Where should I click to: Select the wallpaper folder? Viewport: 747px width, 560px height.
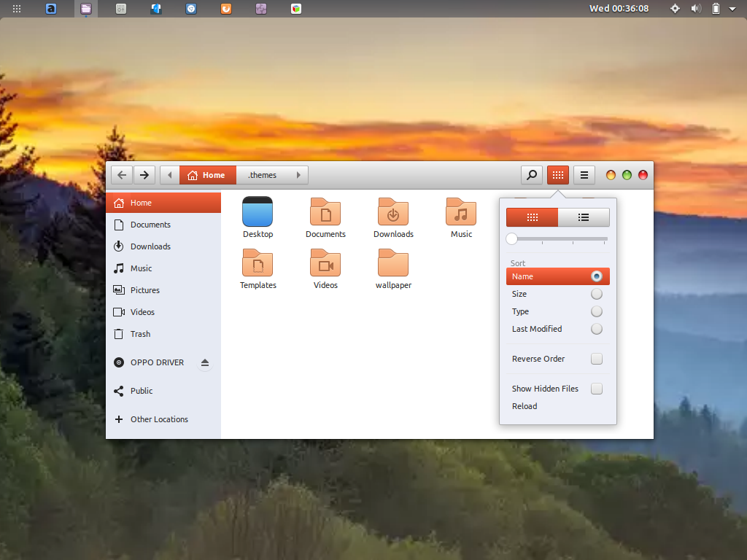pos(393,269)
